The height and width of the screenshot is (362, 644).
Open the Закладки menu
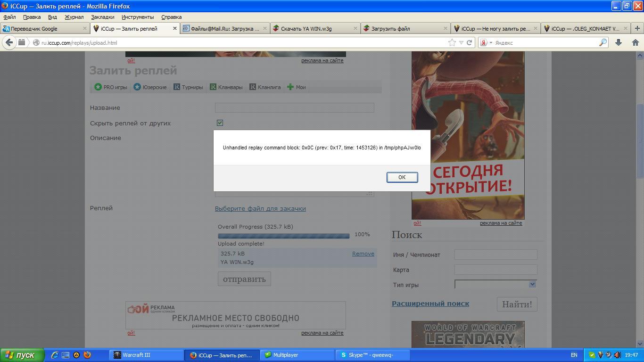pos(102,17)
